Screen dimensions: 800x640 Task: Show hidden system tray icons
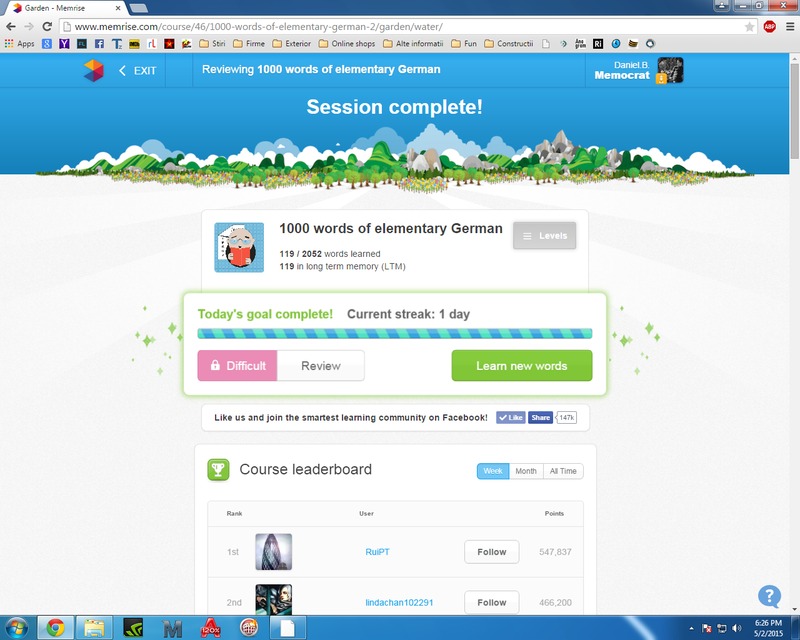click(691, 628)
